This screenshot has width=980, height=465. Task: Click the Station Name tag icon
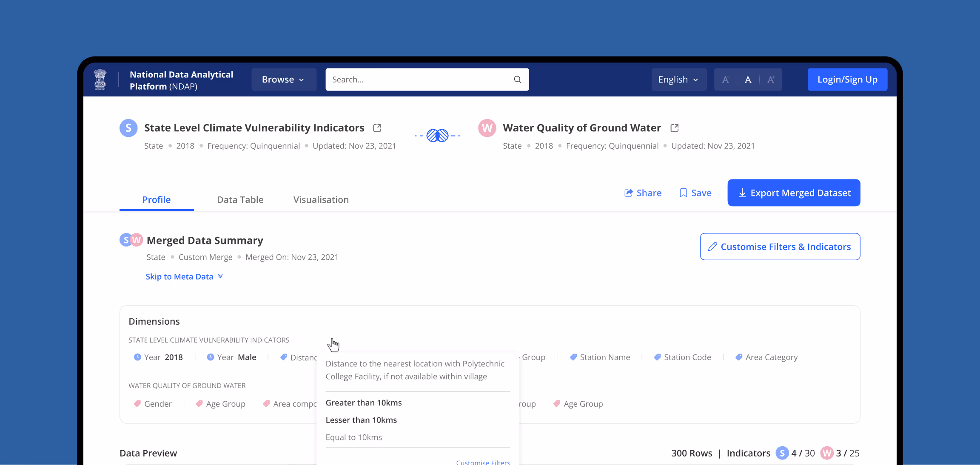point(573,357)
